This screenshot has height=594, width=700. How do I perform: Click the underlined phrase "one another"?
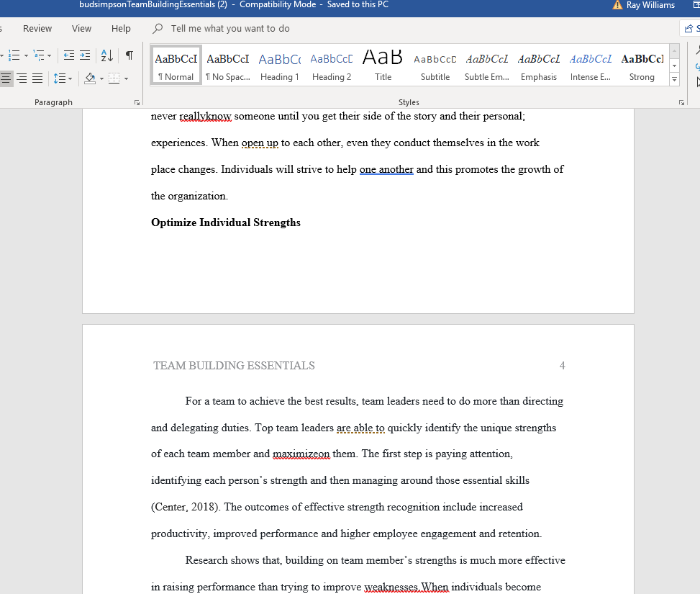tap(386, 169)
